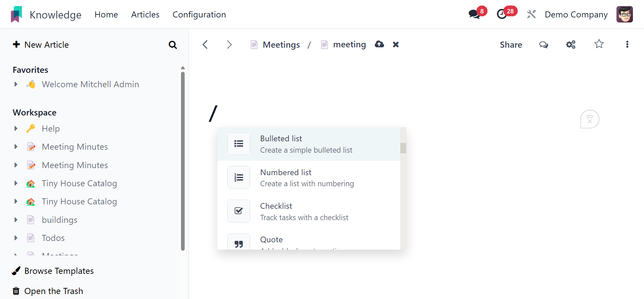
Task: Toggle favorite star for this article
Action: pos(599,44)
